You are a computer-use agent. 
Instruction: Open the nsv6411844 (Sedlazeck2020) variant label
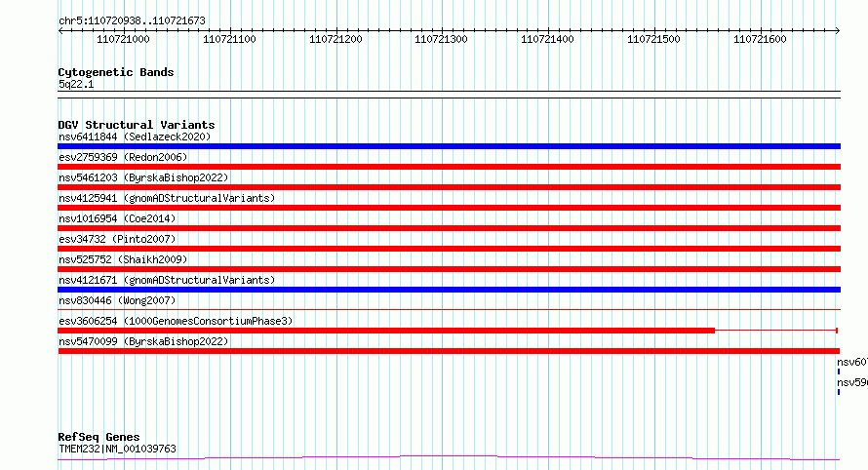pyautogui.click(x=135, y=137)
